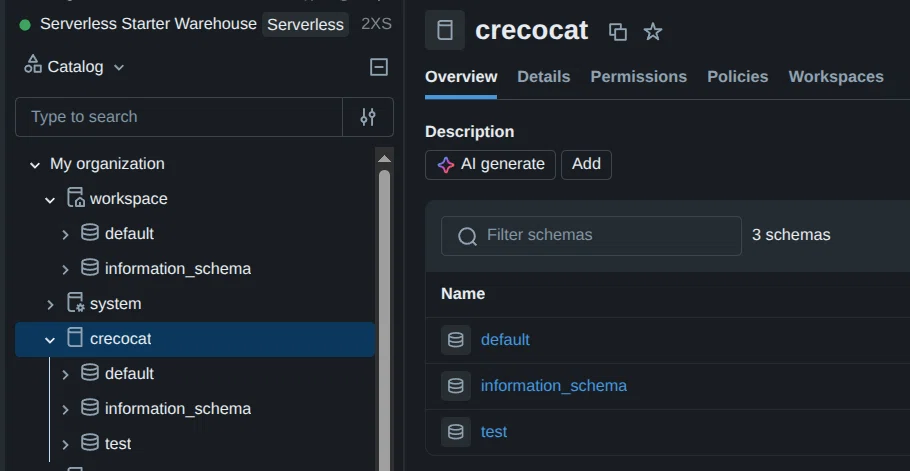Expand information_schema under crecocat
This screenshot has width=910, height=471.
65,410
